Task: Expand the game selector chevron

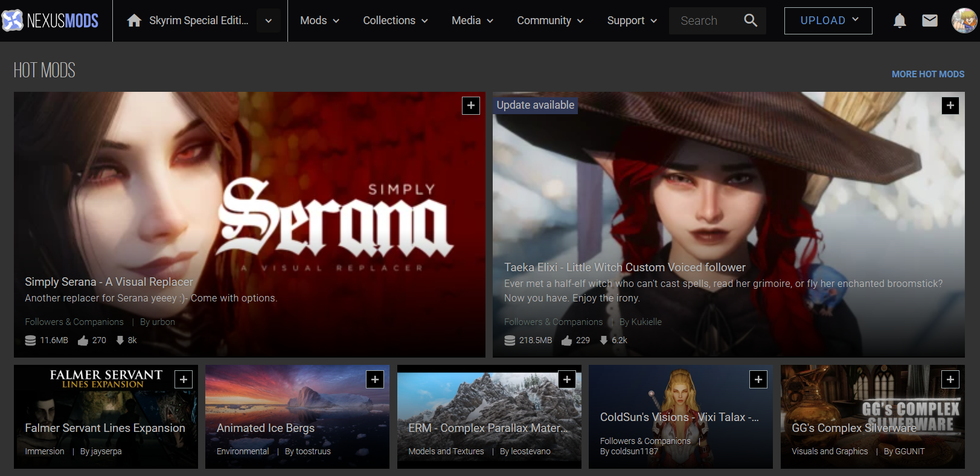Action: coord(269,21)
